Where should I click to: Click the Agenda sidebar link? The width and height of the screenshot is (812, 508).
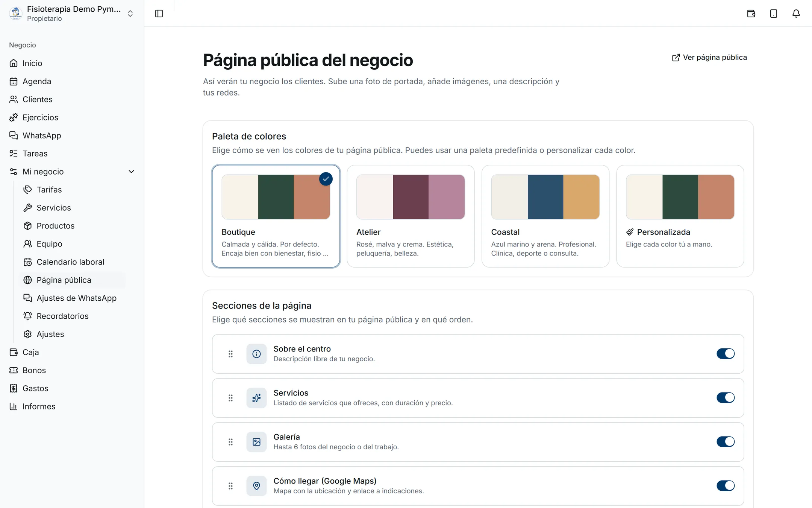click(x=72, y=81)
